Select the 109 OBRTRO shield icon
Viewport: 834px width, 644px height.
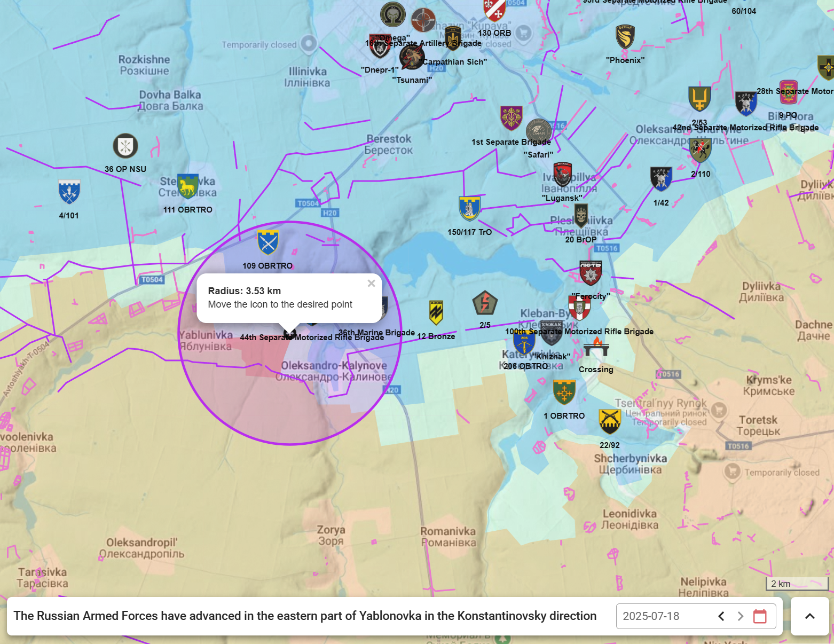click(268, 243)
